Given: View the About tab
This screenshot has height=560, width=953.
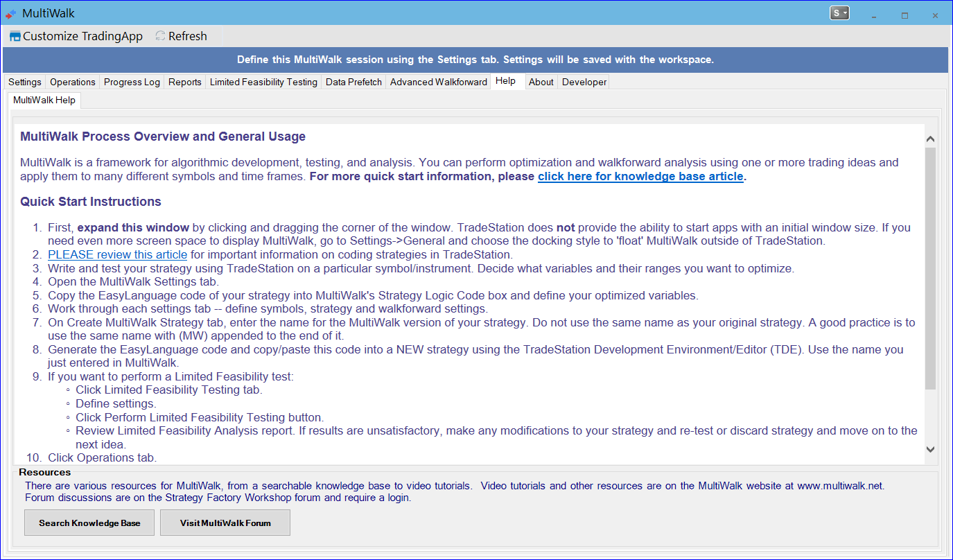Looking at the screenshot, I should coord(541,82).
